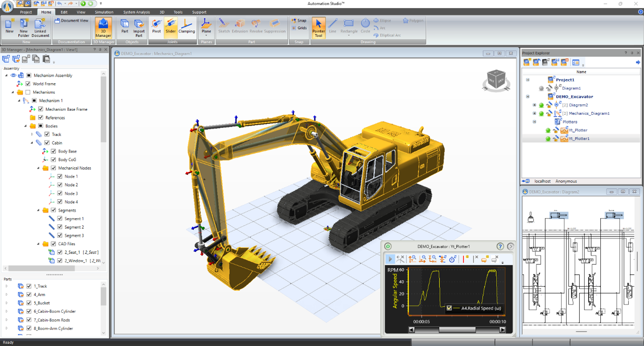
Task: Open the 3D Manager
Action: point(103,27)
